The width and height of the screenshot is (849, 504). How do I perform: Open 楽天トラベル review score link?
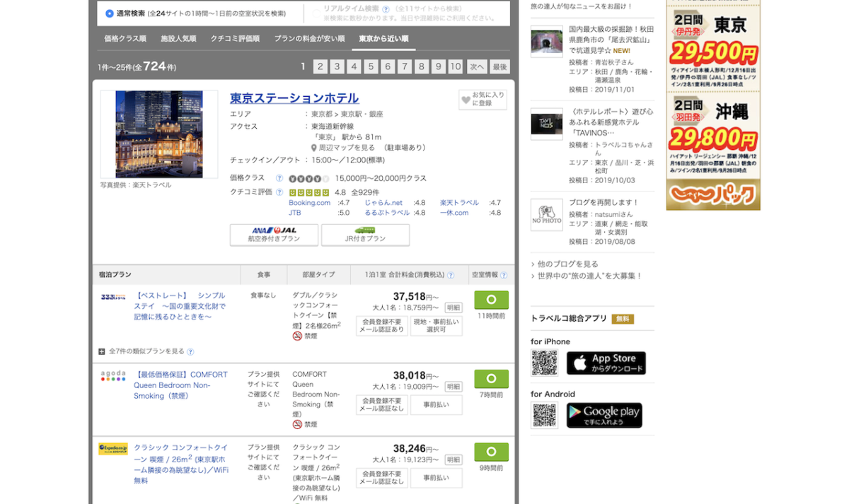(459, 203)
